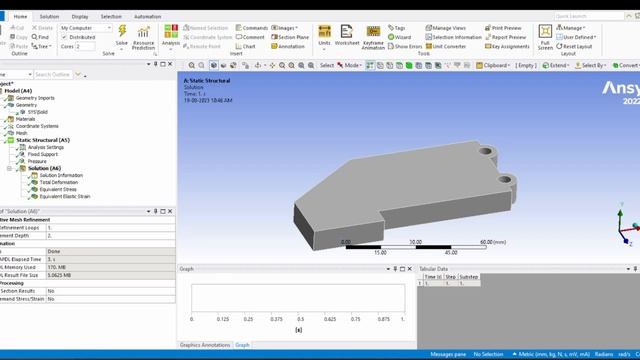
Task: Pin the Outline panel
Action: coord(156,64)
